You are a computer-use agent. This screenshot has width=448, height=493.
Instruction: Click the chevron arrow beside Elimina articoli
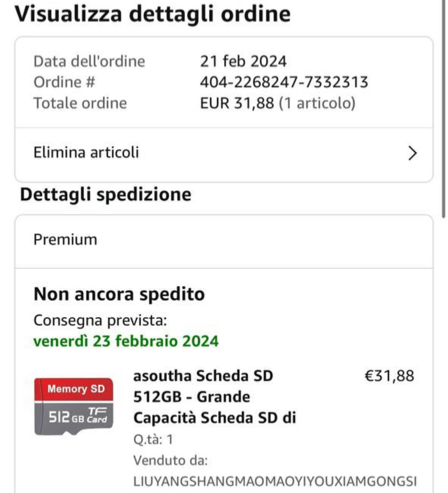coord(412,153)
